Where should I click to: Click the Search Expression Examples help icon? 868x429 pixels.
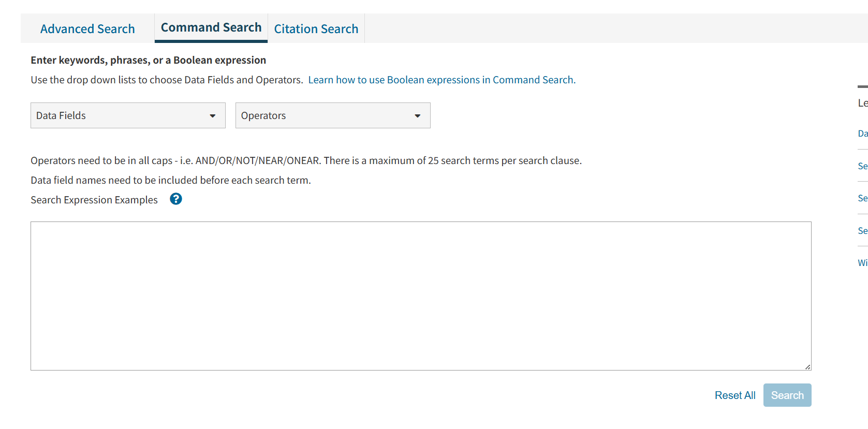(175, 199)
